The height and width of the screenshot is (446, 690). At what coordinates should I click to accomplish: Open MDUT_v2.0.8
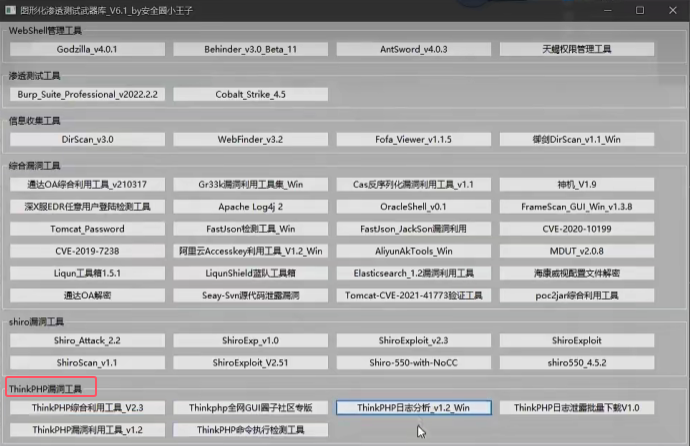click(577, 251)
